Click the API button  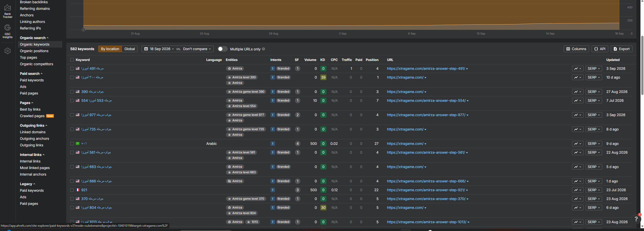point(600,49)
